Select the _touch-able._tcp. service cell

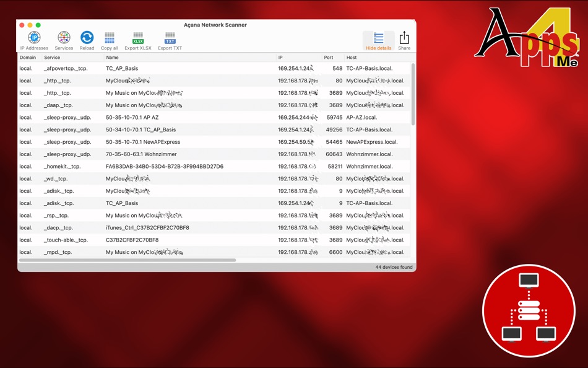click(66, 240)
